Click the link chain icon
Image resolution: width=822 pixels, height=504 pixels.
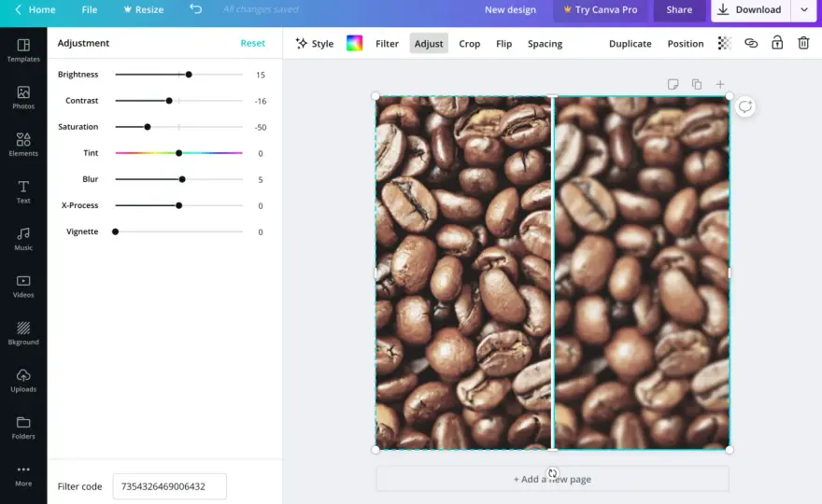click(751, 44)
